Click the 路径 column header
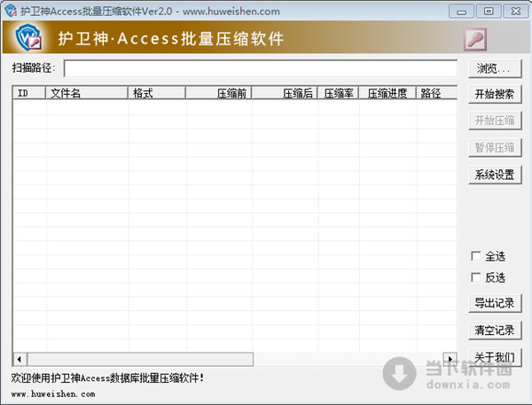 (437, 93)
